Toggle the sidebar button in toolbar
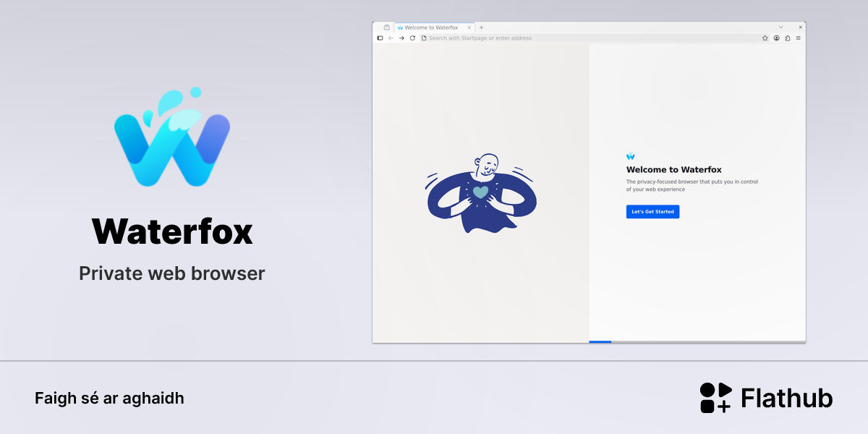 (x=380, y=38)
